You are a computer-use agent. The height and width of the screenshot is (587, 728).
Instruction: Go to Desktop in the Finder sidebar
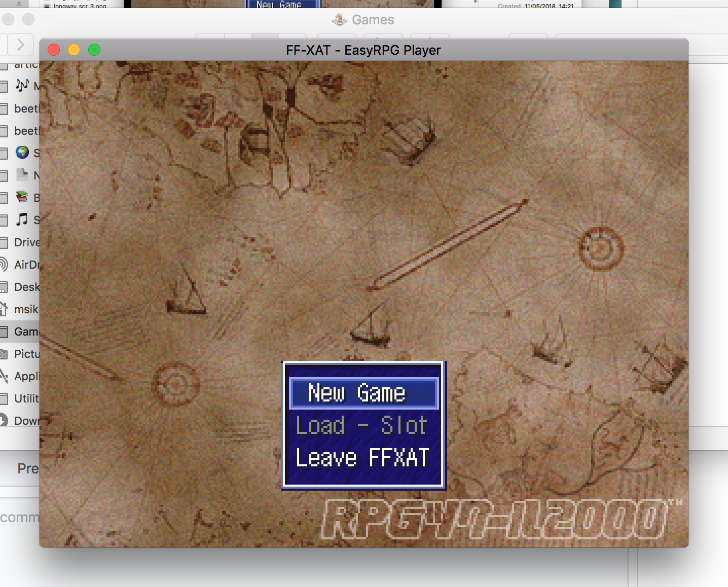click(x=20, y=287)
